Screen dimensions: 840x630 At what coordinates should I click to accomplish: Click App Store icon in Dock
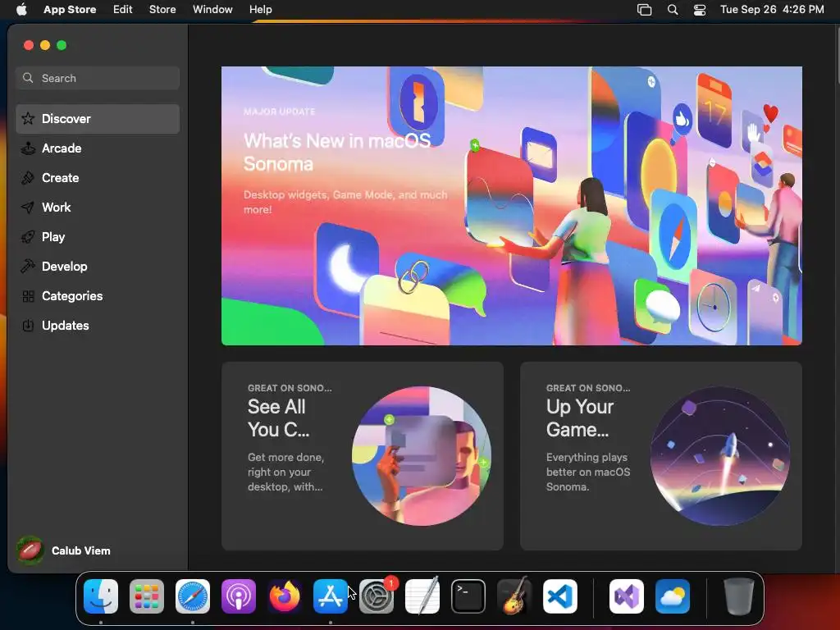pos(331,596)
